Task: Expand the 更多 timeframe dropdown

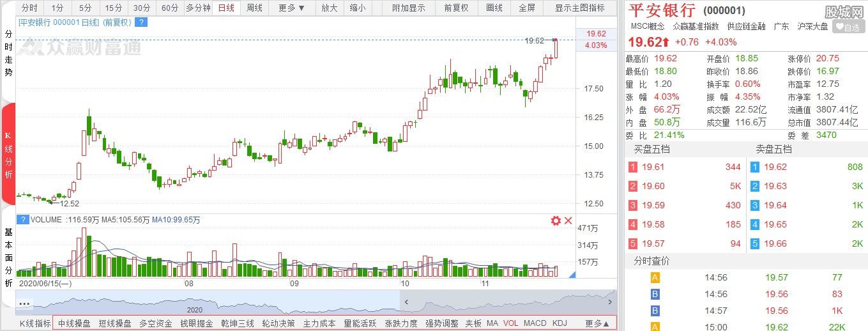Action: [x=292, y=8]
